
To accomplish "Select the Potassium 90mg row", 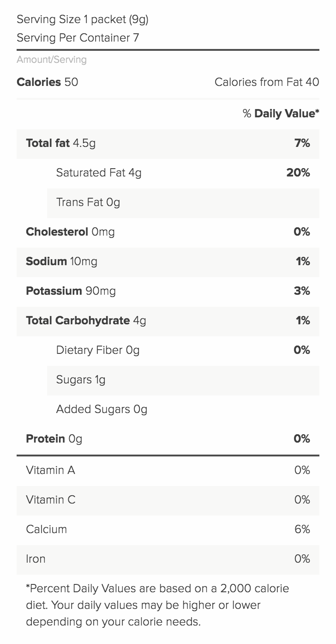I will [168, 291].
